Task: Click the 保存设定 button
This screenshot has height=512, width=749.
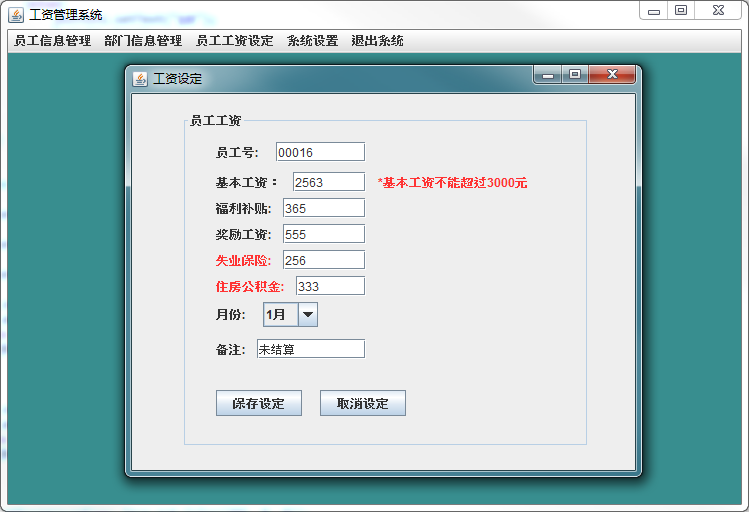Action: (x=259, y=403)
